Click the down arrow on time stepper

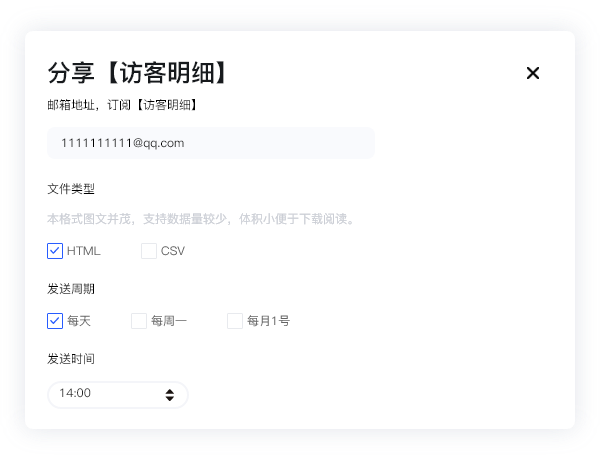point(170,398)
